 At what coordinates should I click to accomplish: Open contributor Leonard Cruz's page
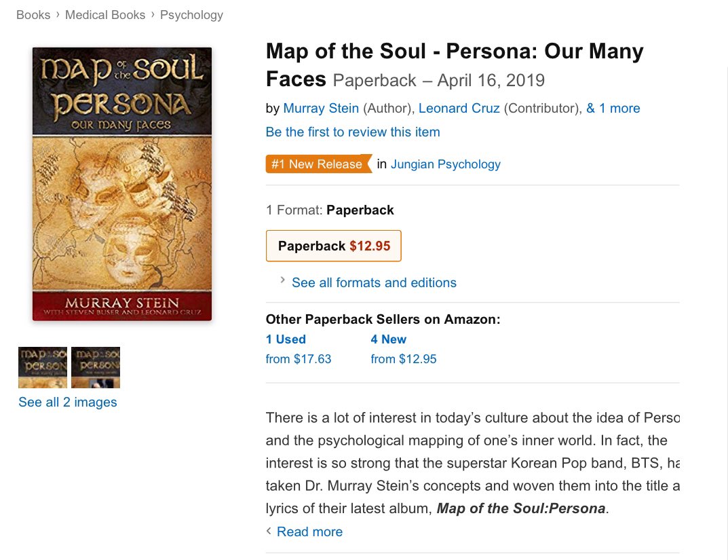459,108
